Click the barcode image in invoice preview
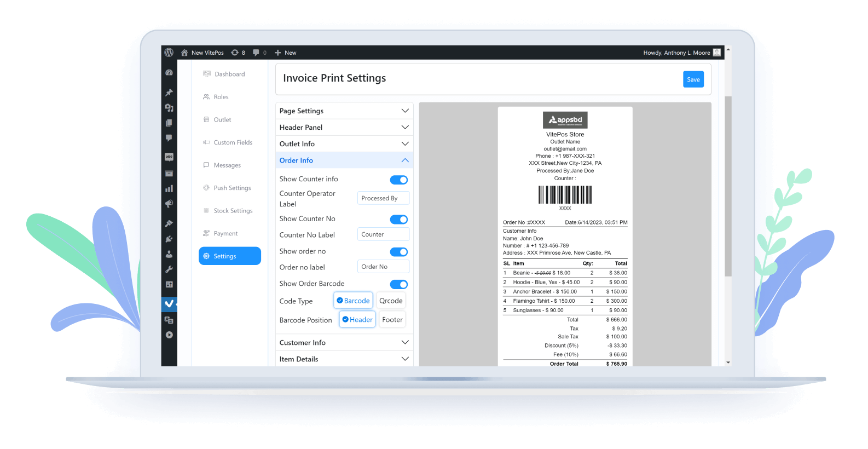 (x=565, y=195)
